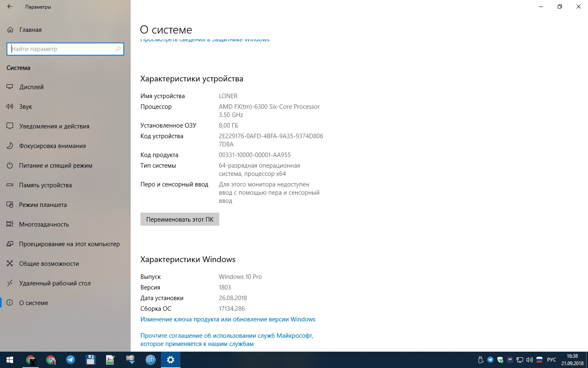
Task: Open the shield antivirus tray icon
Action: tap(500, 360)
